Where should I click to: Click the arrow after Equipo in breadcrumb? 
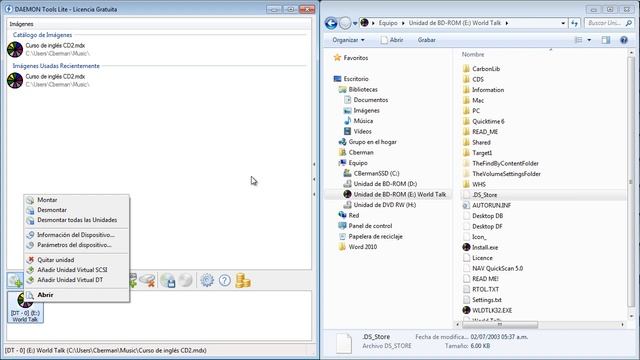pyautogui.click(x=403, y=23)
